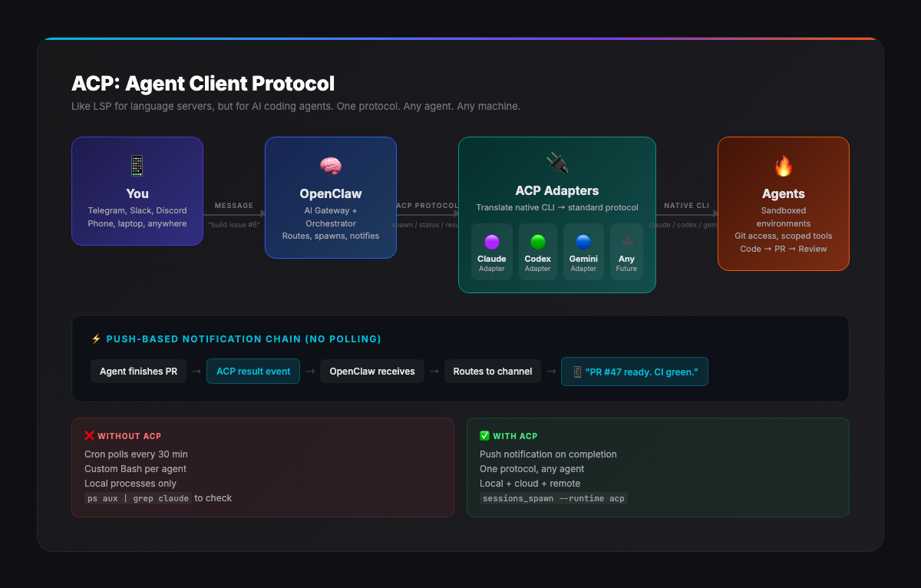Click the ACP Adapters heading

coord(557,190)
